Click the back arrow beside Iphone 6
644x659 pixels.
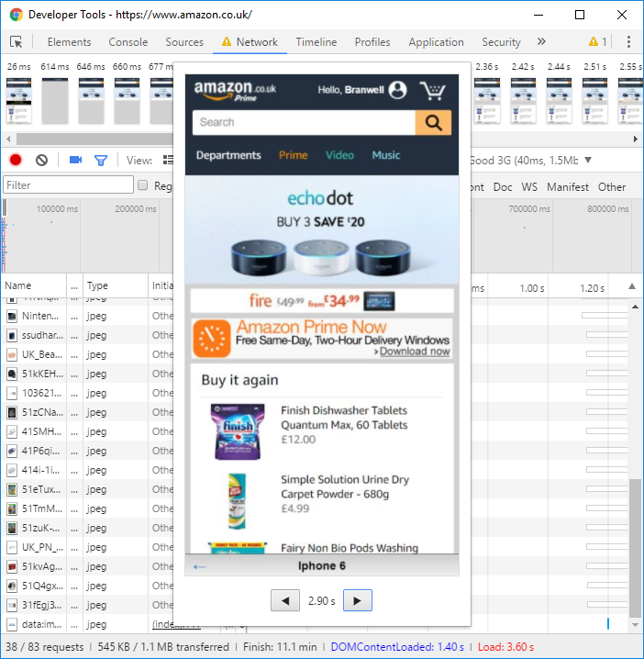click(x=200, y=566)
